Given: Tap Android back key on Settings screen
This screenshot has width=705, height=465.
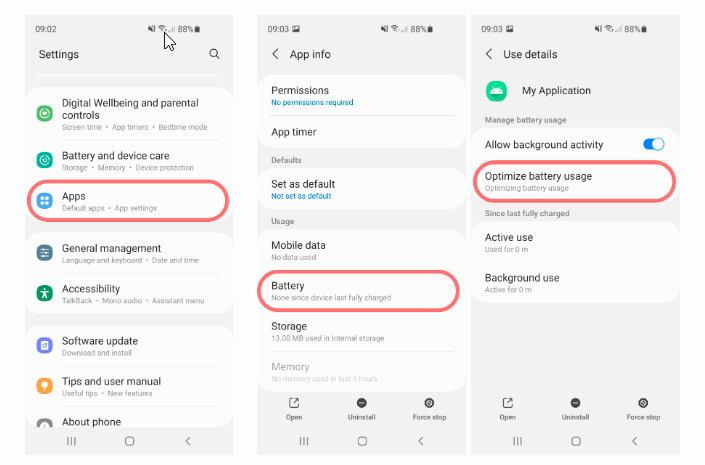Looking at the screenshot, I should coord(188,441).
